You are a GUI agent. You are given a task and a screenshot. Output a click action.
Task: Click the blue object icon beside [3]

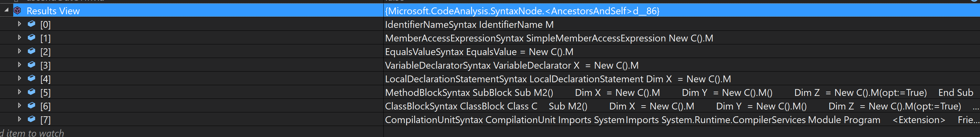point(32,65)
